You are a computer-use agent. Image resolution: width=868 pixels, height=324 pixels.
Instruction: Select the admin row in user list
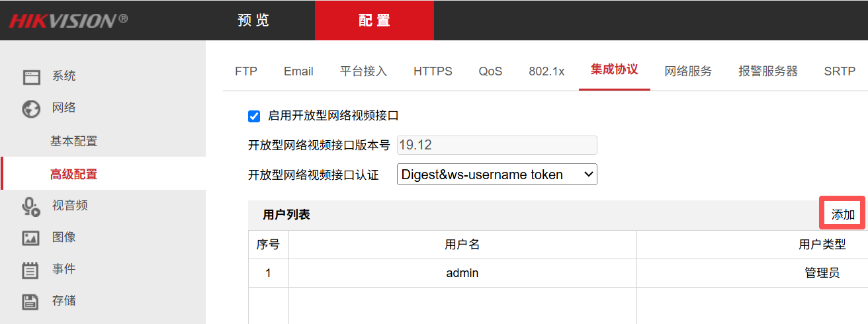(x=462, y=273)
